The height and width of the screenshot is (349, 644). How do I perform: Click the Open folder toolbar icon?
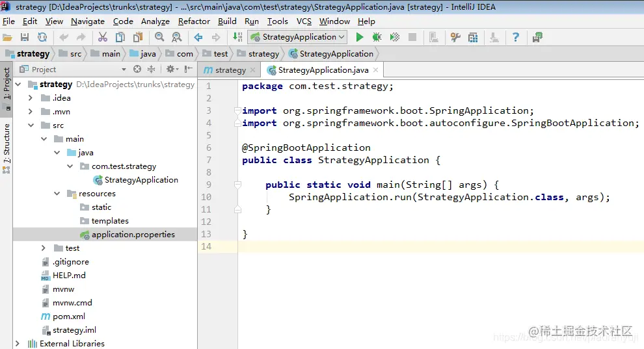7,37
